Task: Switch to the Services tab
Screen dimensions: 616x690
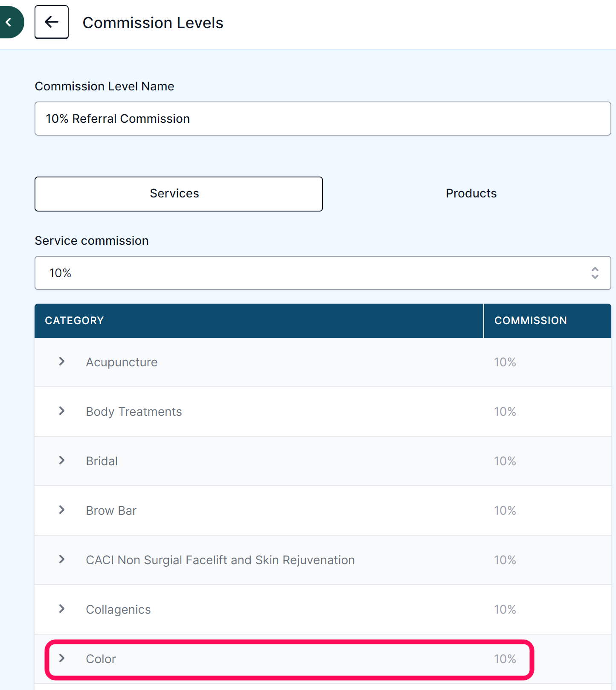Action: 179,194
